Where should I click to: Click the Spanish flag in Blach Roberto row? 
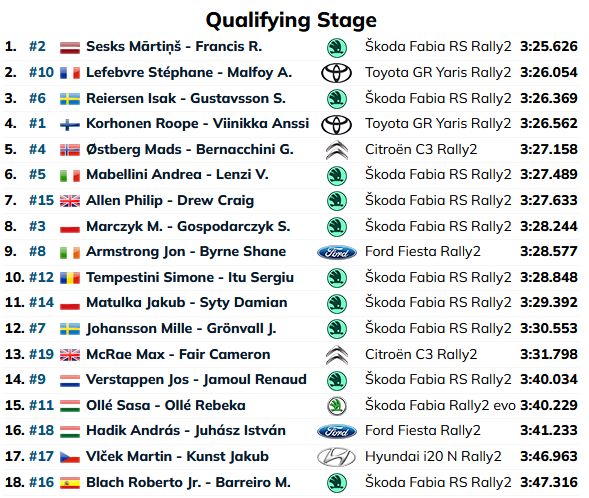click(70, 483)
